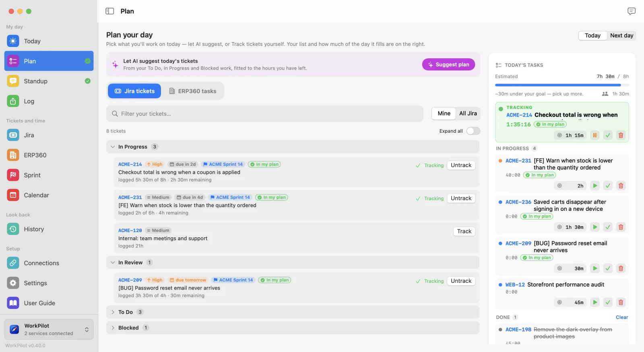Open Today in sidebar
Viewport: 644px width, 352px height.
pos(49,41)
